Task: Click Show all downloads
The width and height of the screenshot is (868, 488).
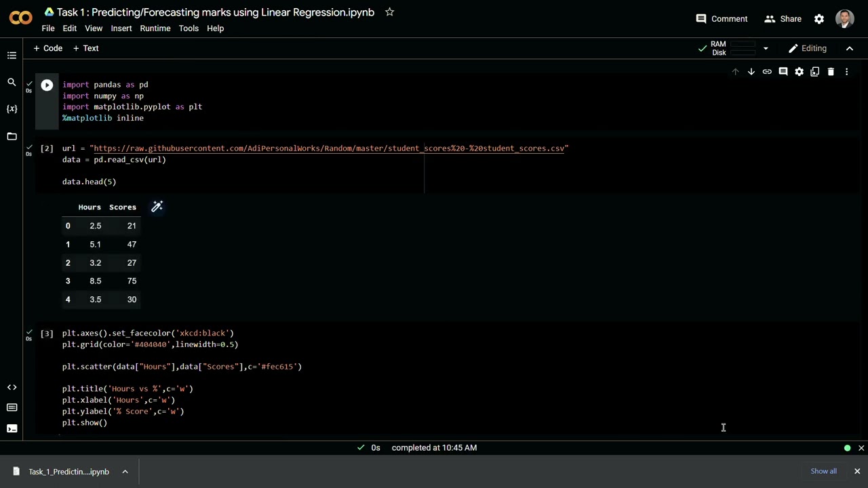Action: coord(823,471)
